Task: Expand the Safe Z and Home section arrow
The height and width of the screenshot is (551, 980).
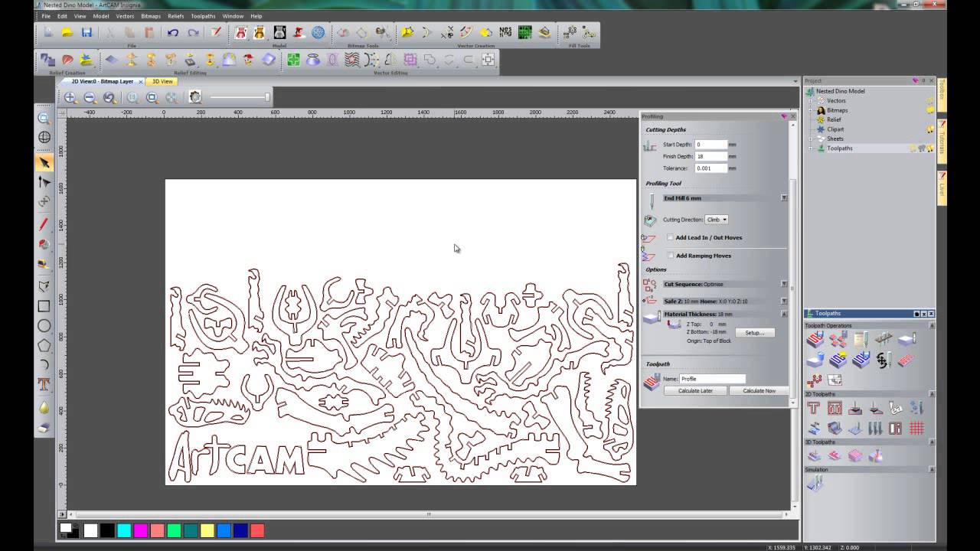Action: (x=784, y=302)
